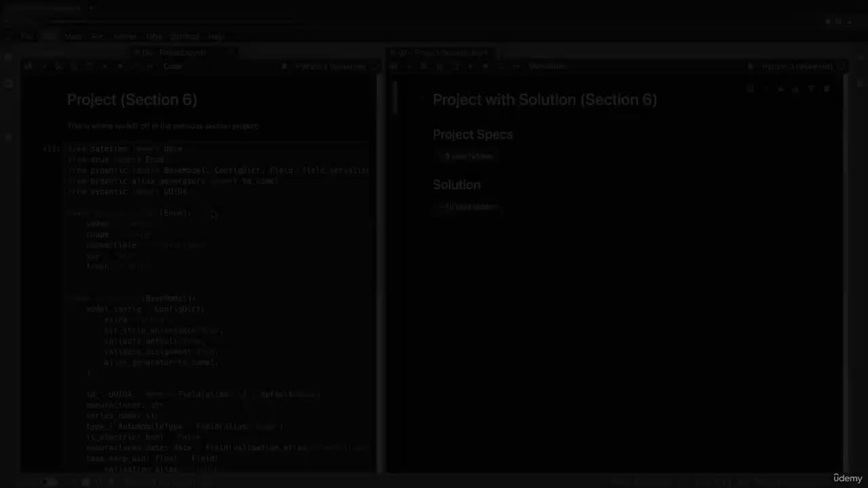Image resolution: width=868 pixels, height=488 pixels.
Task: Click the Project with Solution (Section 6) heading
Action: tap(545, 100)
